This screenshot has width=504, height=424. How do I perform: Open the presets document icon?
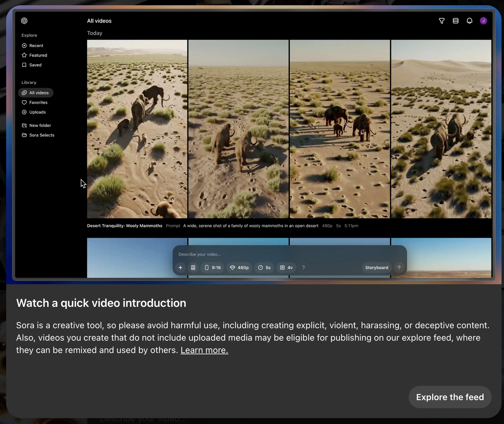[x=193, y=267]
